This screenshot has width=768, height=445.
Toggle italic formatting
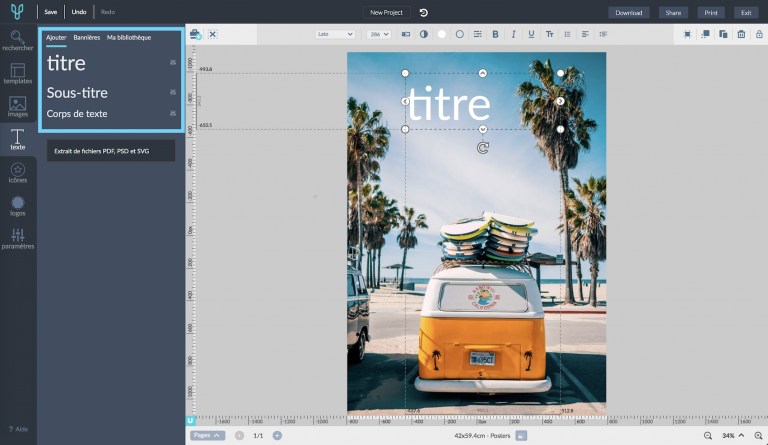coord(513,34)
